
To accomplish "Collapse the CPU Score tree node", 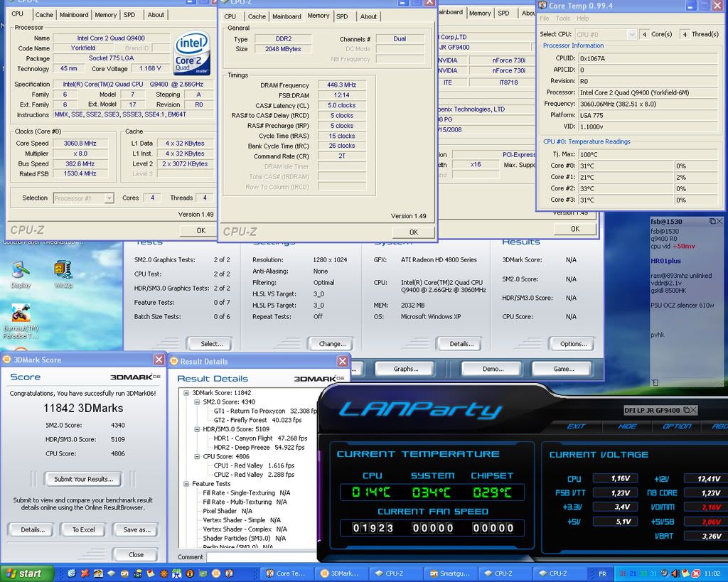I will click(197, 456).
